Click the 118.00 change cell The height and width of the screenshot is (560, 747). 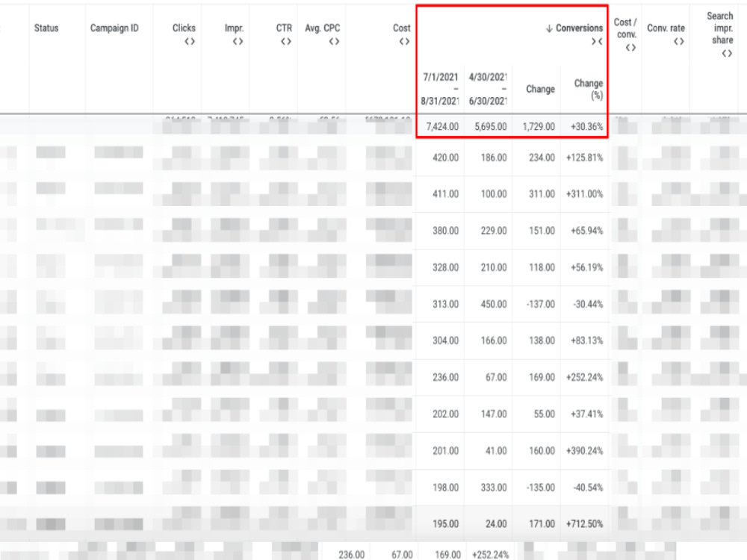(542, 267)
